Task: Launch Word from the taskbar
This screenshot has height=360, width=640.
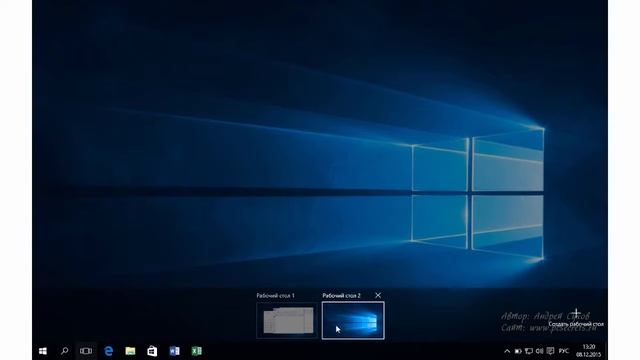Action: point(174,351)
